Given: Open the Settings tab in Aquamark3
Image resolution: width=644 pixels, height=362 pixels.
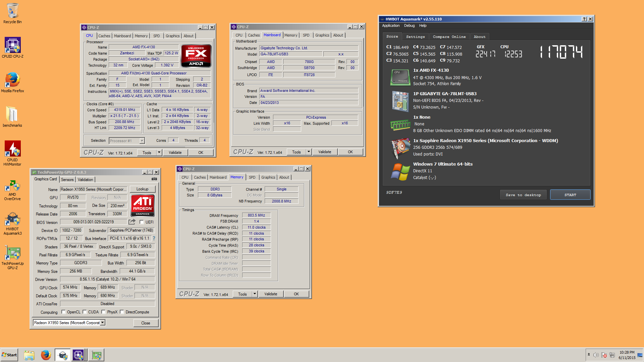Looking at the screenshot, I should tap(415, 37).
